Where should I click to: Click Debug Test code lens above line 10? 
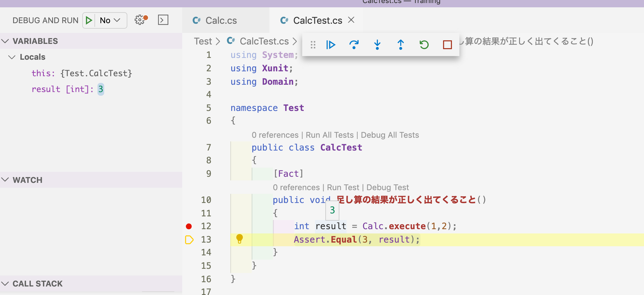[x=387, y=187]
